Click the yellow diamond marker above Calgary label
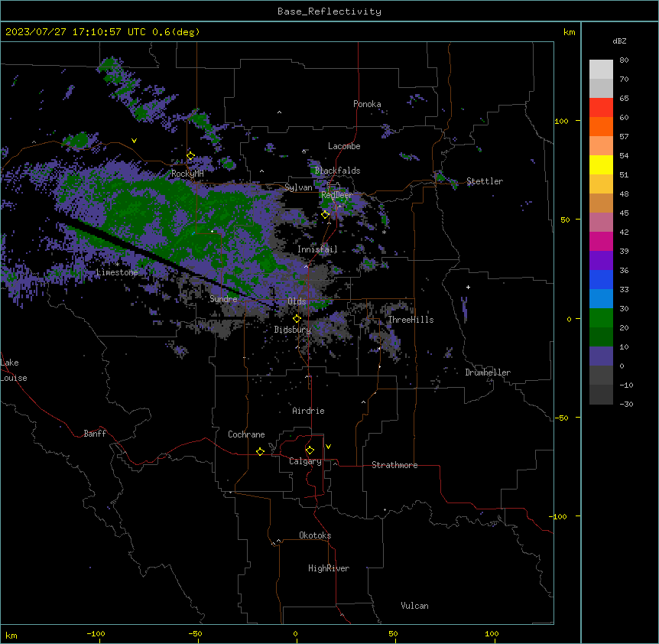The width and height of the screenshot is (659, 644). click(310, 450)
